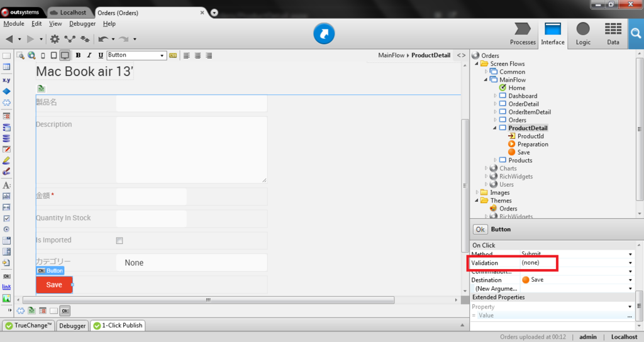Expand the Common tree node

(x=486, y=72)
